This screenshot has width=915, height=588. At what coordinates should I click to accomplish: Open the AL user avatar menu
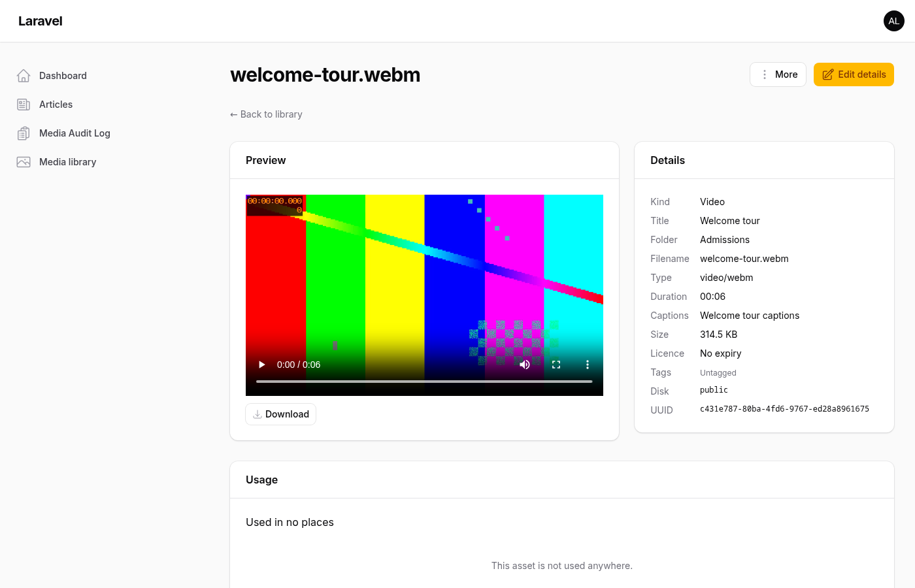pos(894,21)
